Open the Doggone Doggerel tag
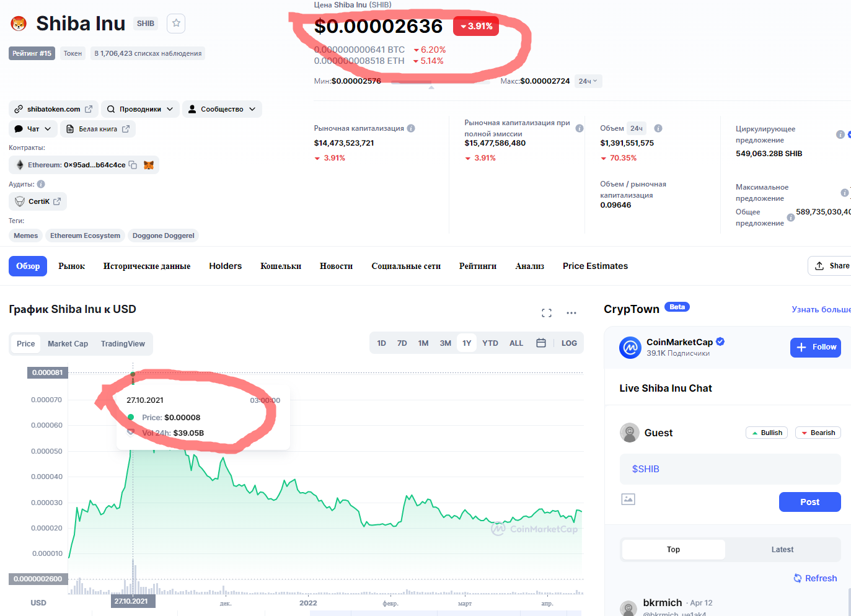 click(x=164, y=235)
